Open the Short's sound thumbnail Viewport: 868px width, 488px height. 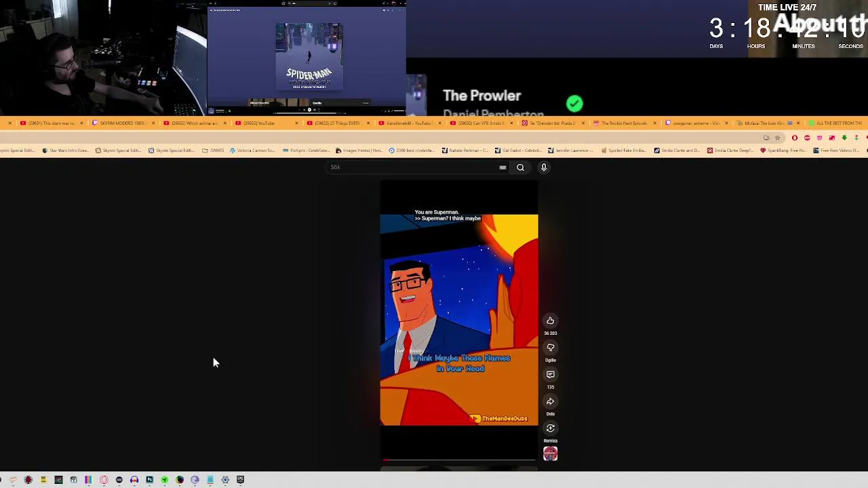pyautogui.click(x=550, y=454)
